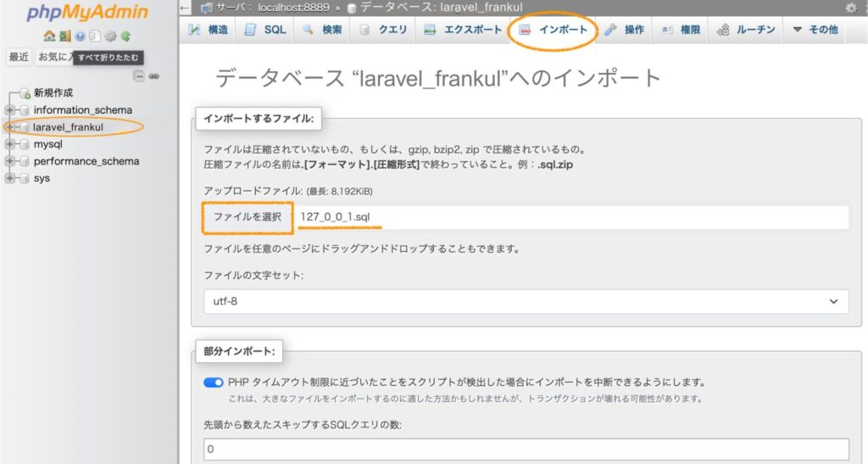The image size is (868, 464).
Task: Open the SQL tab
Action: [265, 30]
